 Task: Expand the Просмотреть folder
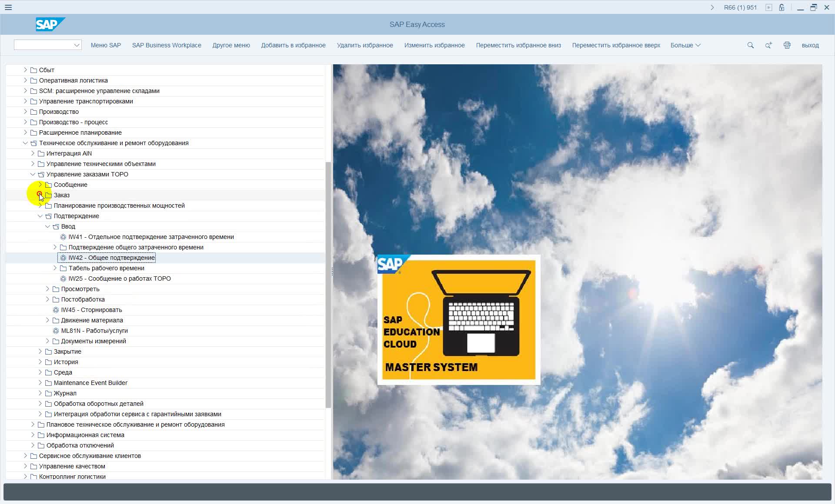pos(47,289)
